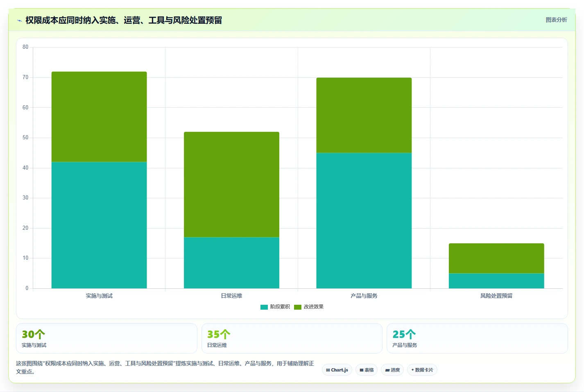The height and width of the screenshot is (392, 584).
Task: Open the 35个 日常运维 data card
Action: tap(292, 338)
